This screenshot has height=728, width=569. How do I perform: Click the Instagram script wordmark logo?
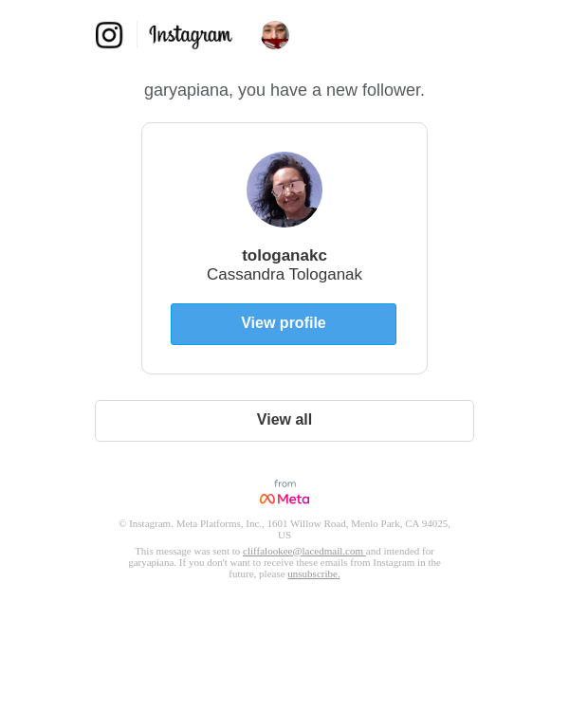[191, 36]
